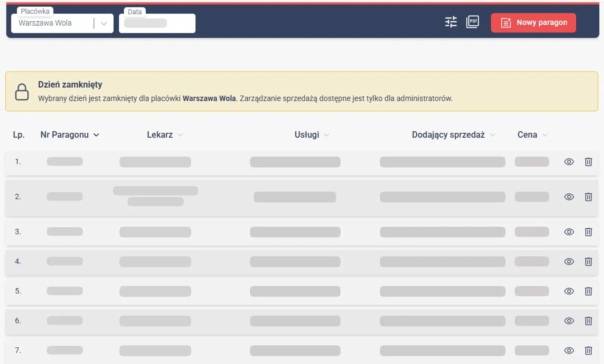
Task: Delete the receipt in row 1
Action: (588, 162)
